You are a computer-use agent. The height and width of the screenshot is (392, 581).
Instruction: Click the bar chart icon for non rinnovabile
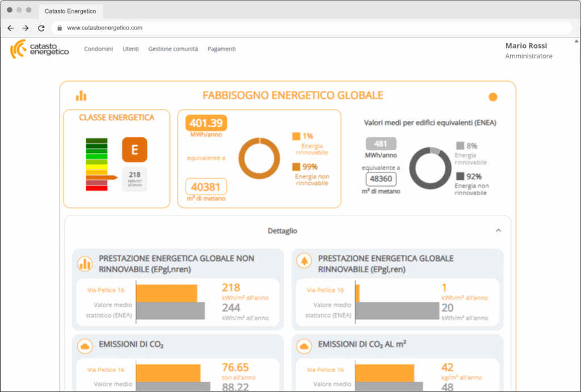pos(85,263)
